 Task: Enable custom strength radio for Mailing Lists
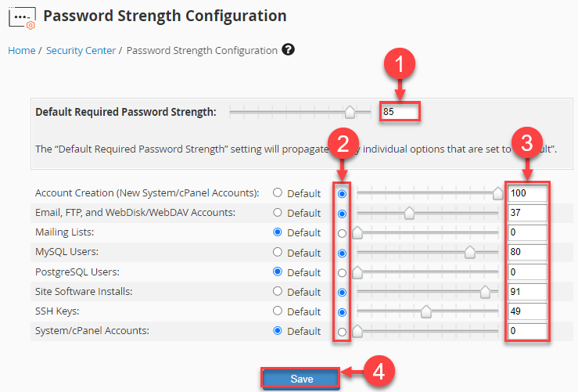tap(342, 232)
